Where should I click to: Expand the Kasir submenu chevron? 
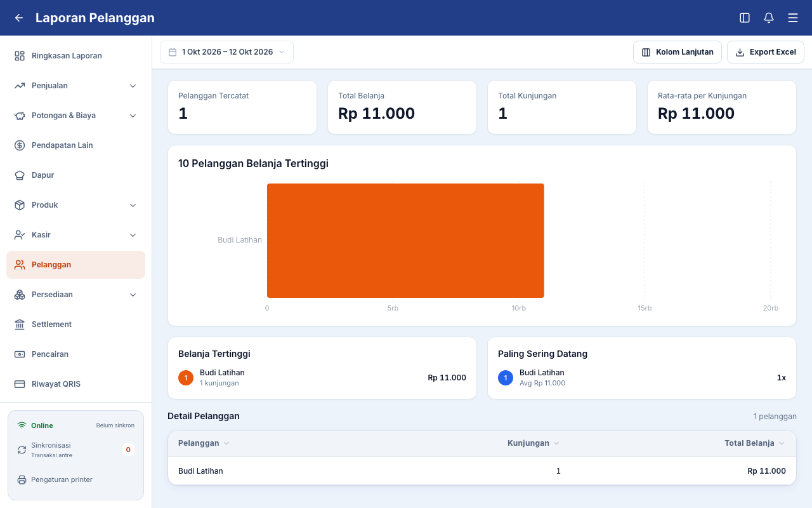133,235
